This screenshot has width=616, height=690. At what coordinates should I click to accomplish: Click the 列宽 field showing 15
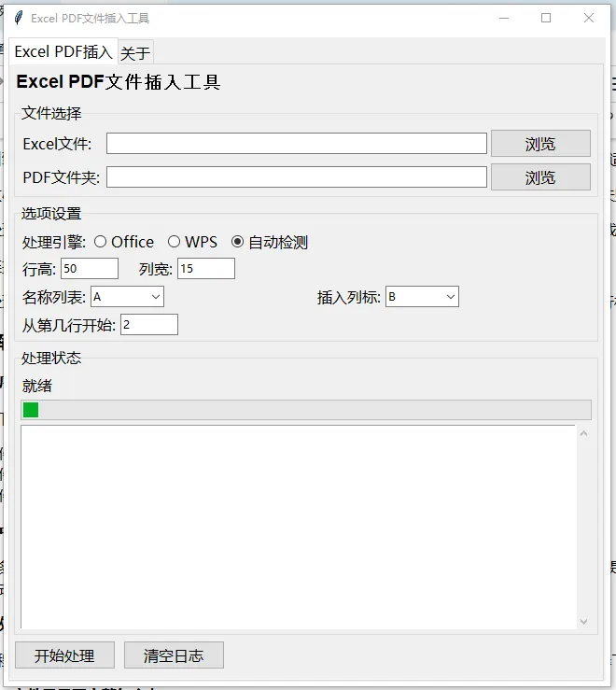[206, 268]
